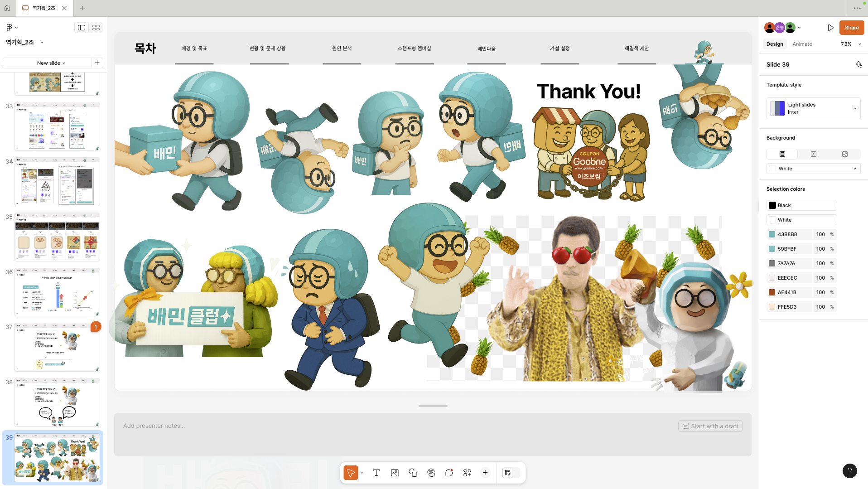Click the 43B8B8 color swatch
This screenshot has width=868, height=489.
tap(772, 234)
